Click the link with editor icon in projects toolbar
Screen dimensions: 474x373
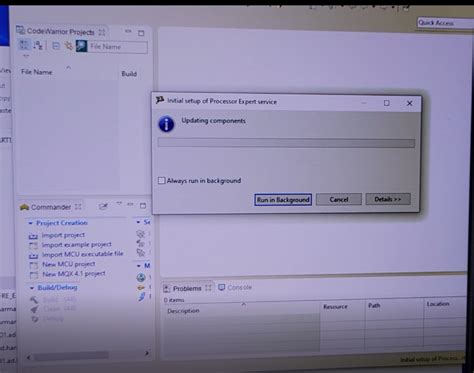68,46
